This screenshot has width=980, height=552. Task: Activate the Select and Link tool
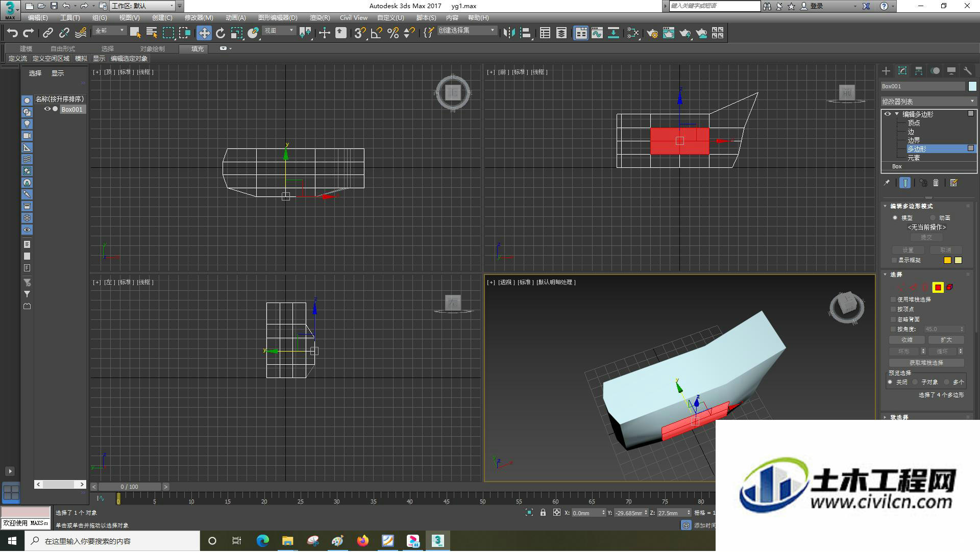coord(47,33)
